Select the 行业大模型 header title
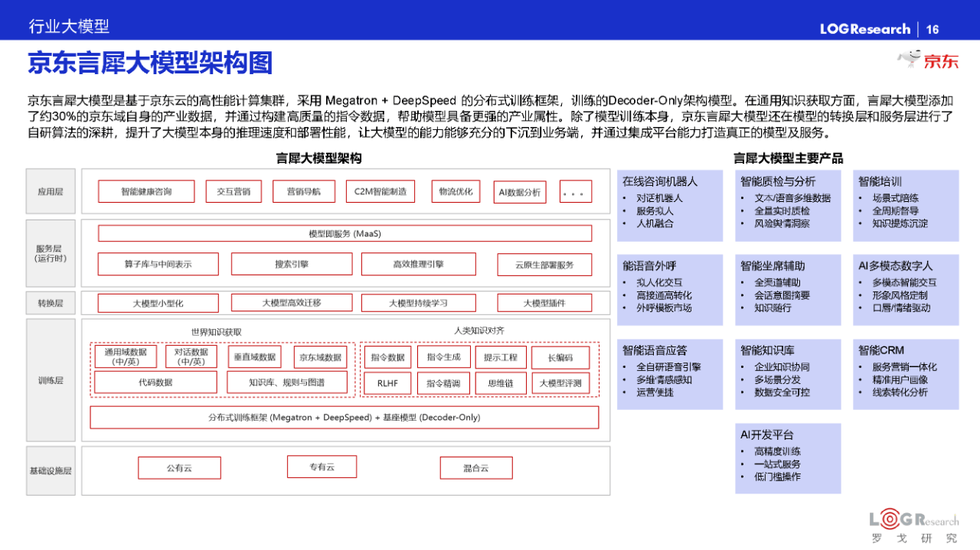Screen dimensions: 980x550 [69, 27]
